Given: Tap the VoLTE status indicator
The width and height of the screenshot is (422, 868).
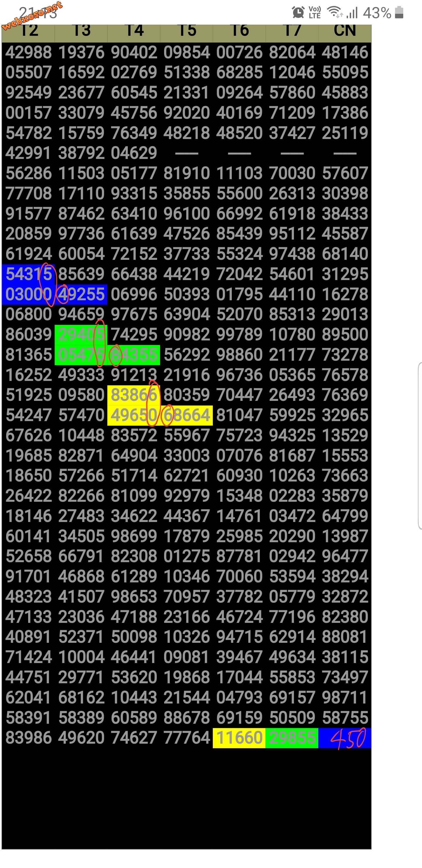Looking at the screenshot, I should (314, 13).
